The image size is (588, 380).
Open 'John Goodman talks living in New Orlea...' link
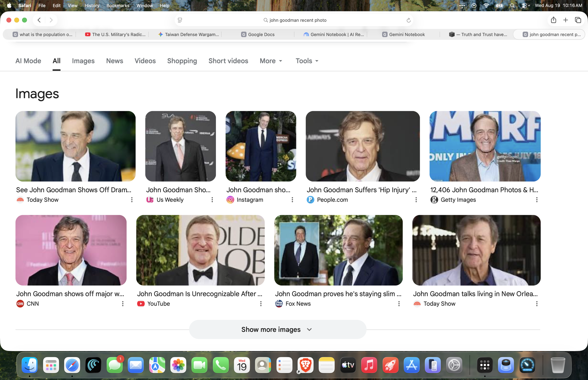(475, 294)
